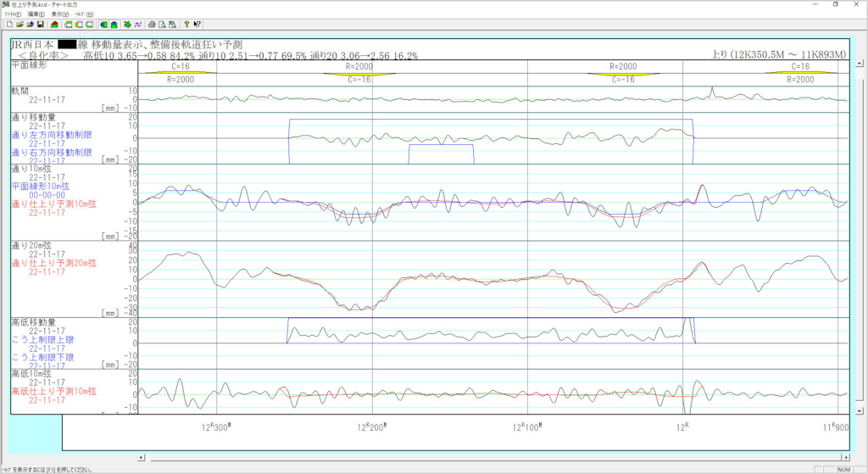Open the 表示(V) menu
868x474 pixels.
point(60,14)
